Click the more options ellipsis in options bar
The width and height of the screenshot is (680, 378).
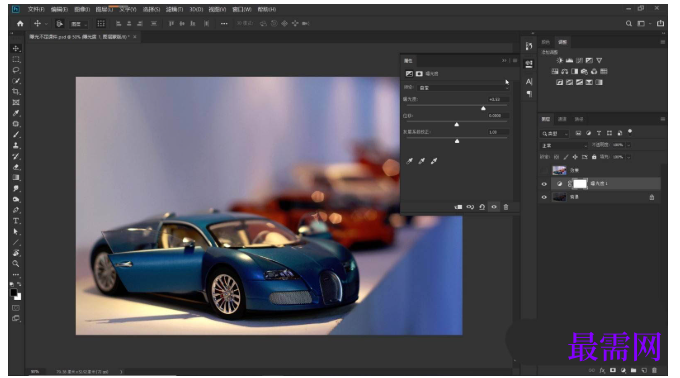coord(224,24)
